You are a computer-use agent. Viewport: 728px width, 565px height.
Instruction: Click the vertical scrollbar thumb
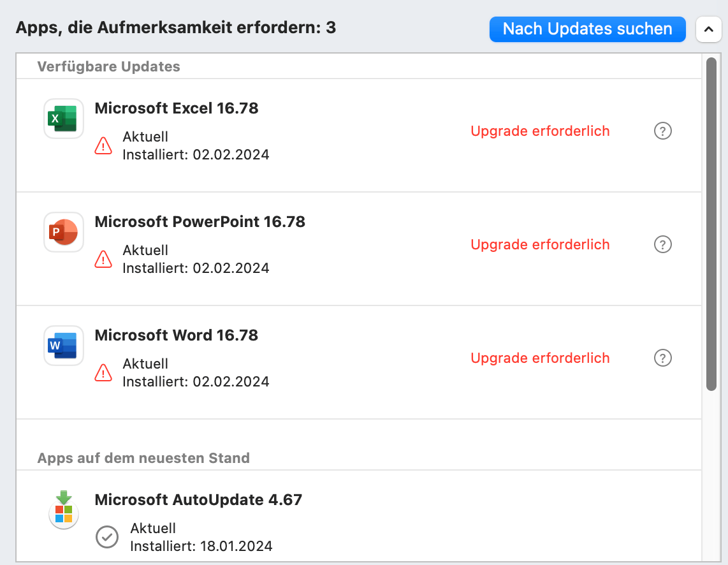[711, 223]
